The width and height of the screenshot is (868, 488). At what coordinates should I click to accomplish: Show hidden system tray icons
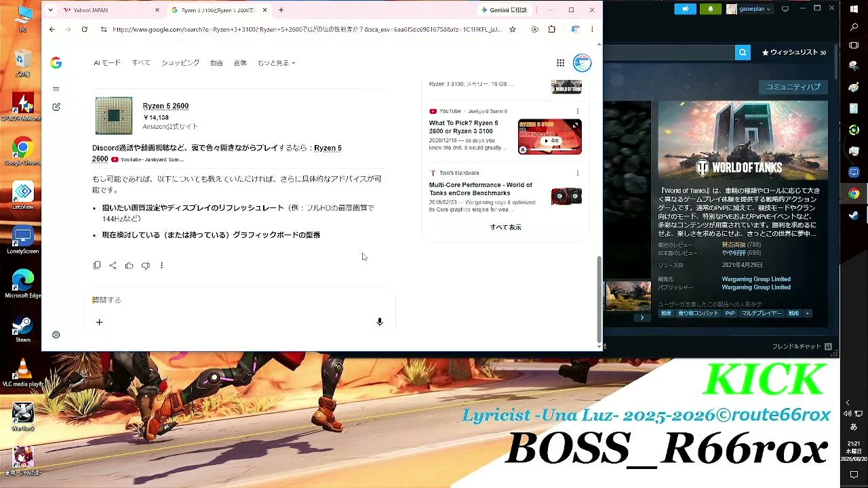[847, 403]
